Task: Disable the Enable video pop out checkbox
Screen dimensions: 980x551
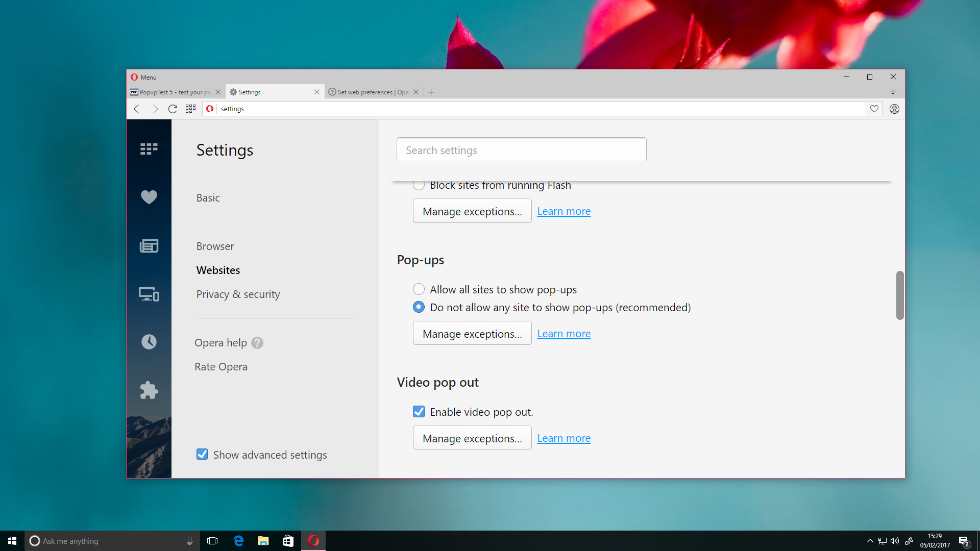Action: (419, 412)
